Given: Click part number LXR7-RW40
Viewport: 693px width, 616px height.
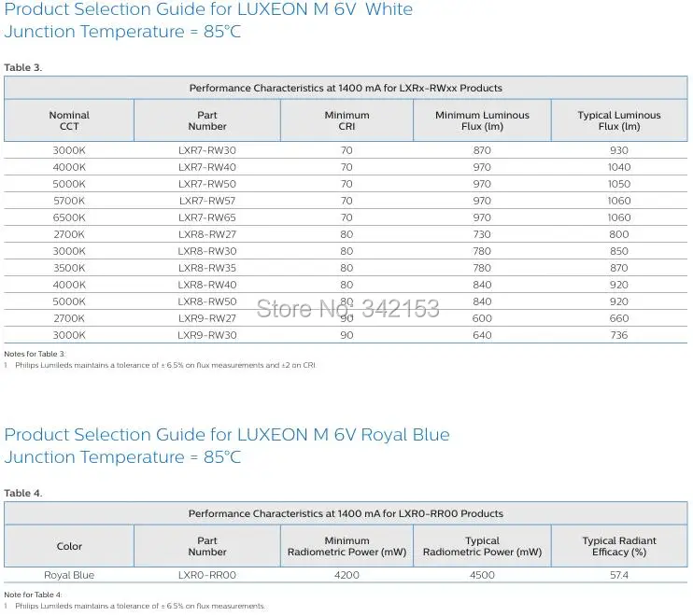Looking at the screenshot, I should 206,167.
